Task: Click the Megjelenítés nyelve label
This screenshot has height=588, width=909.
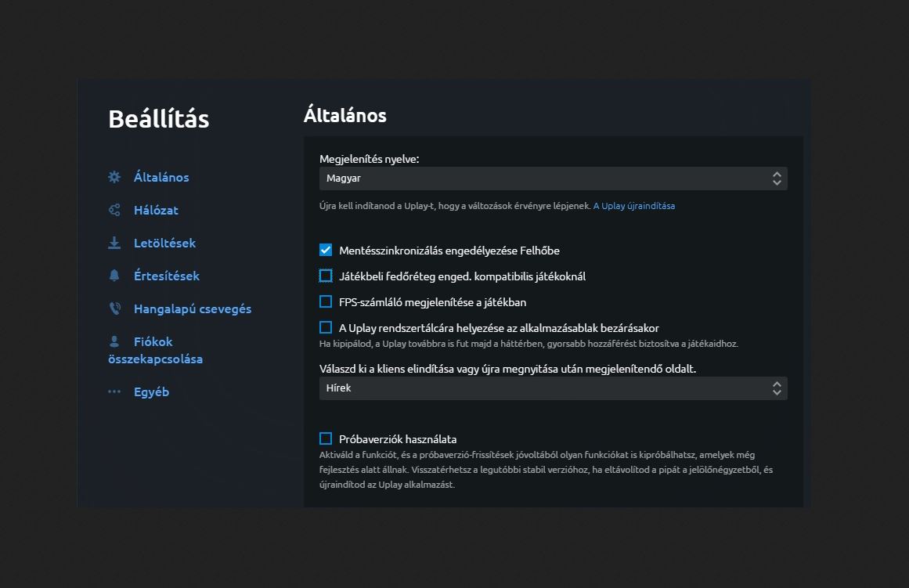Action: point(370,159)
